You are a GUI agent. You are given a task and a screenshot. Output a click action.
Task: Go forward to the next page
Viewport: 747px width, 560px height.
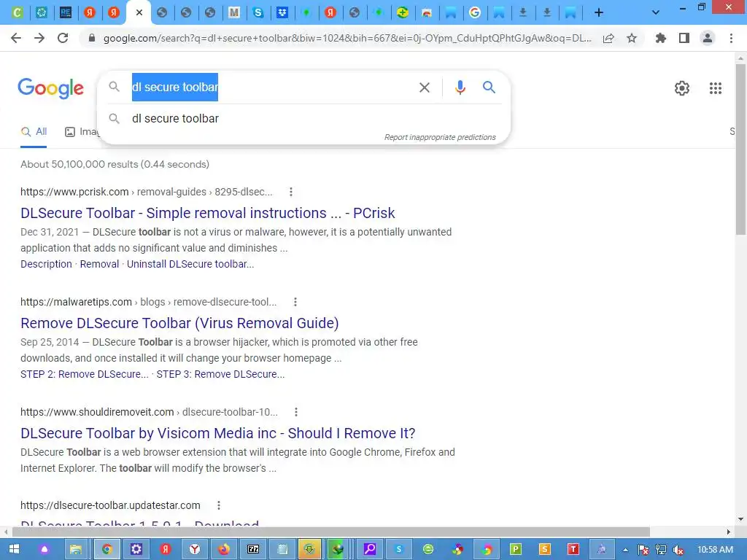[39, 38]
